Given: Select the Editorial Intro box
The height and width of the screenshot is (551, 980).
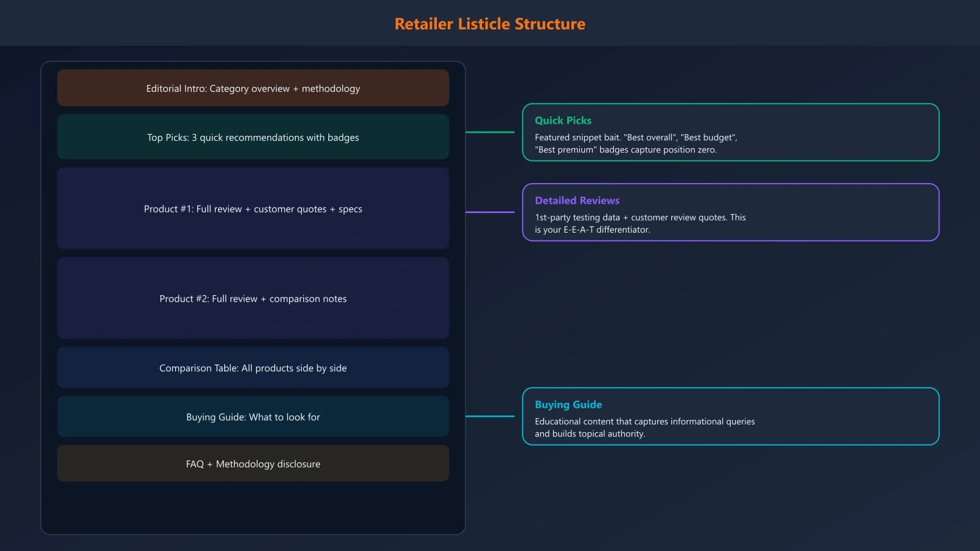Looking at the screenshot, I should pyautogui.click(x=253, y=88).
